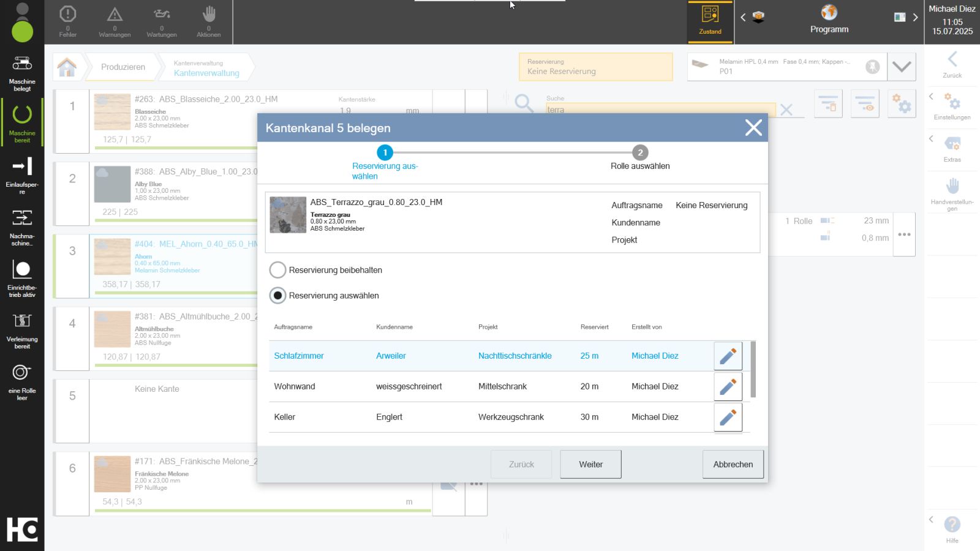Image resolution: width=980 pixels, height=551 pixels.
Task: Click the Maschine belegt sidebar icon
Action: coord(22,72)
